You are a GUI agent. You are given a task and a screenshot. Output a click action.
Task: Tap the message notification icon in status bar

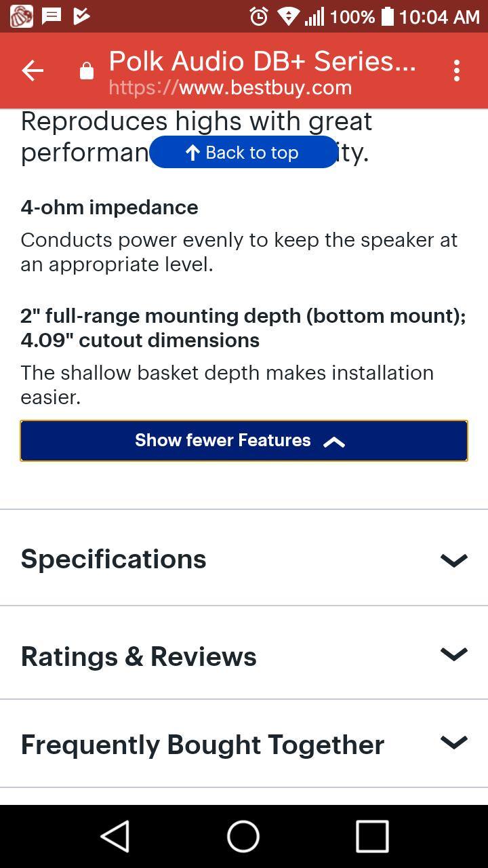point(52,16)
